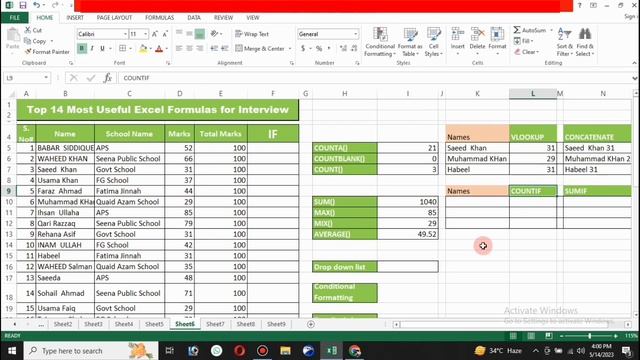Screen dimensions: 640x360
Task: Click the Insert Function fx icon
Action: click(x=107, y=78)
